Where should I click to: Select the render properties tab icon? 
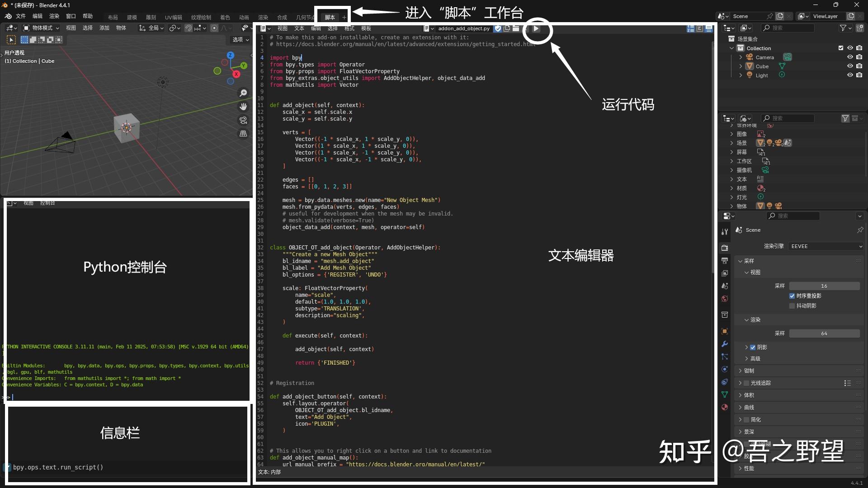pyautogui.click(x=725, y=248)
